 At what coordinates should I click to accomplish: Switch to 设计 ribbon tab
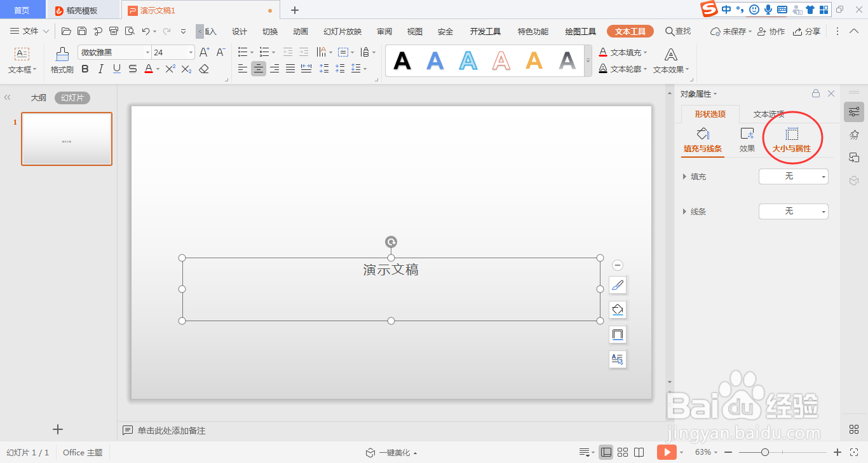click(240, 32)
